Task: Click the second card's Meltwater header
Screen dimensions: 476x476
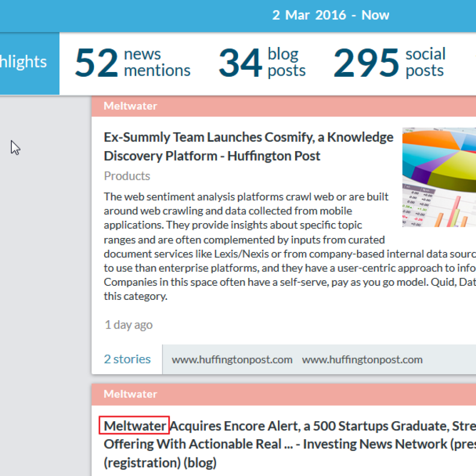Action: click(284, 394)
